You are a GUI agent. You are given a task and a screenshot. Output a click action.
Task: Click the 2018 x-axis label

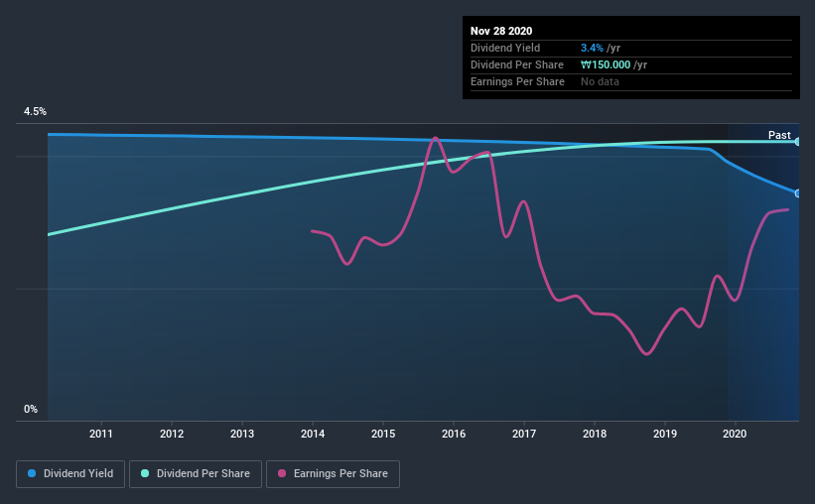click(595, 434)
